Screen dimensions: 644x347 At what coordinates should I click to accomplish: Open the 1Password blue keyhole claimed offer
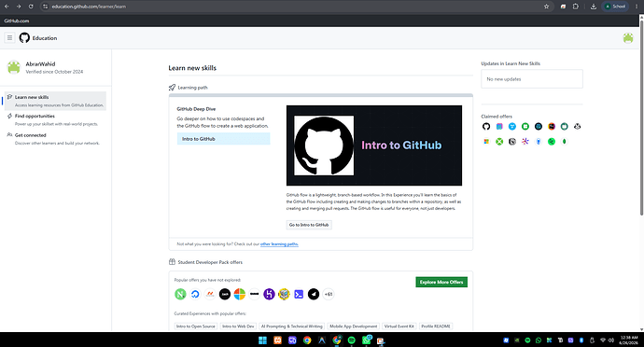[539, 142]
